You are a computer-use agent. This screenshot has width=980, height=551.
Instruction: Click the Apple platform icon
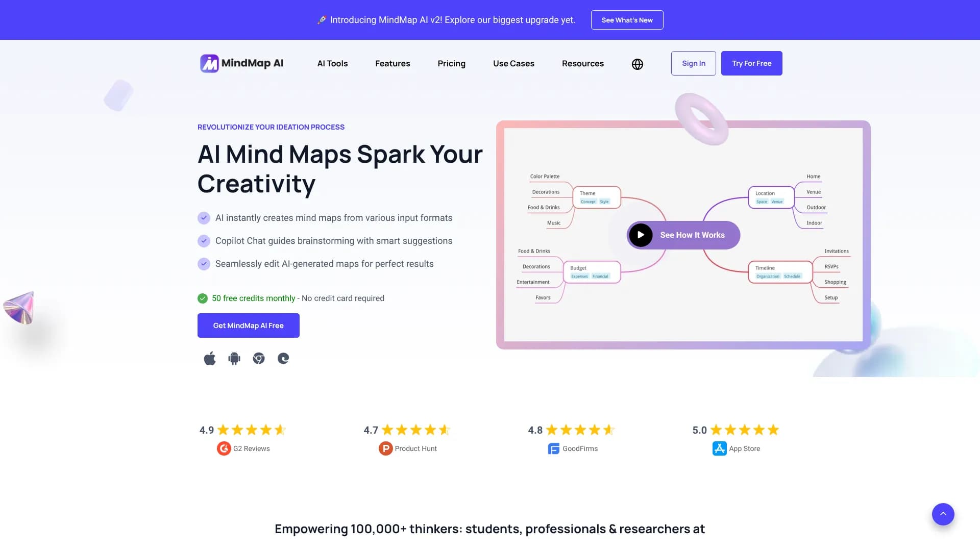[210, 359]
